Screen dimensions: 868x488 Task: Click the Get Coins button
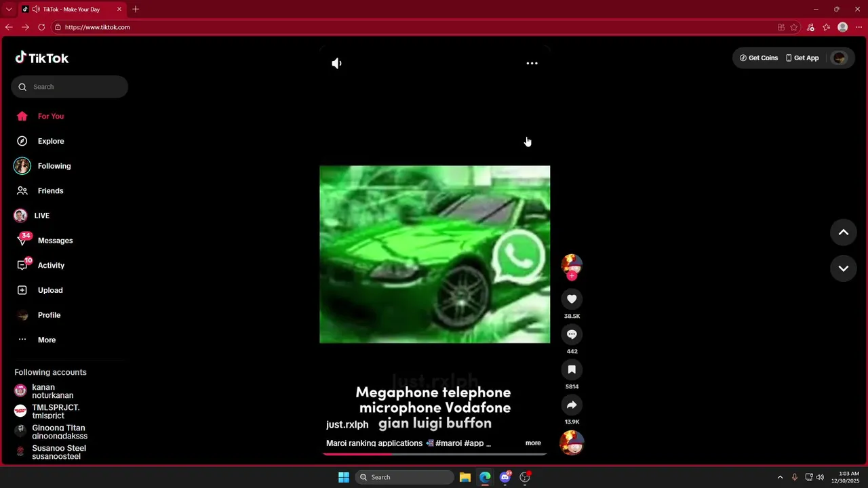[759, 58]
